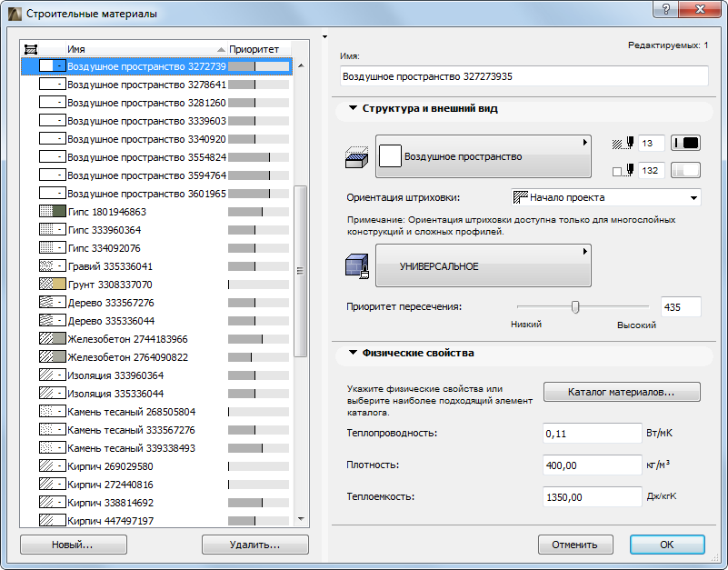Image resolution: width=728 pixels, height=570 pixels.
Task: Click the Изоляция 333960364 fill swatch
Action: [53, 375]
